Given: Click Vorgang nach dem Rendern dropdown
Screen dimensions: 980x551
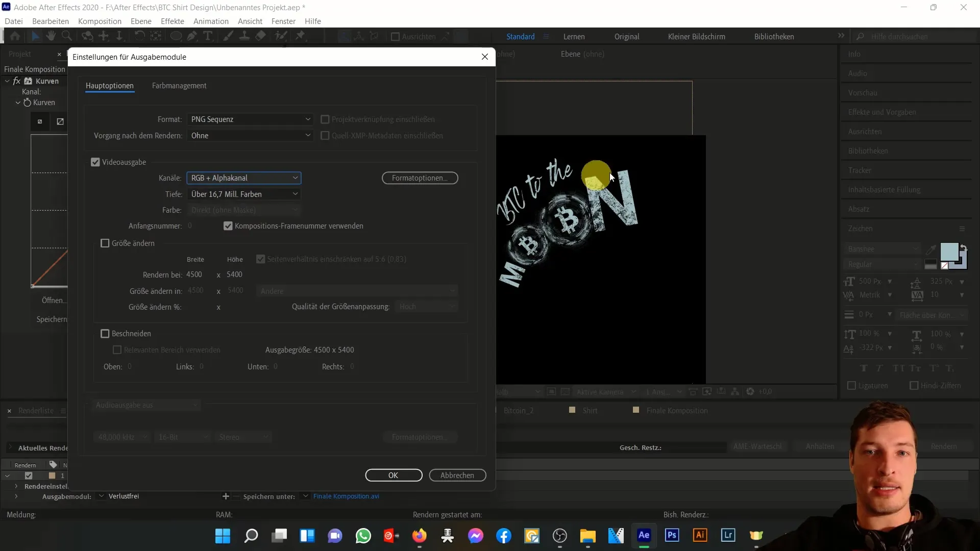Looking at the screenshot, I should click(250, 135).
